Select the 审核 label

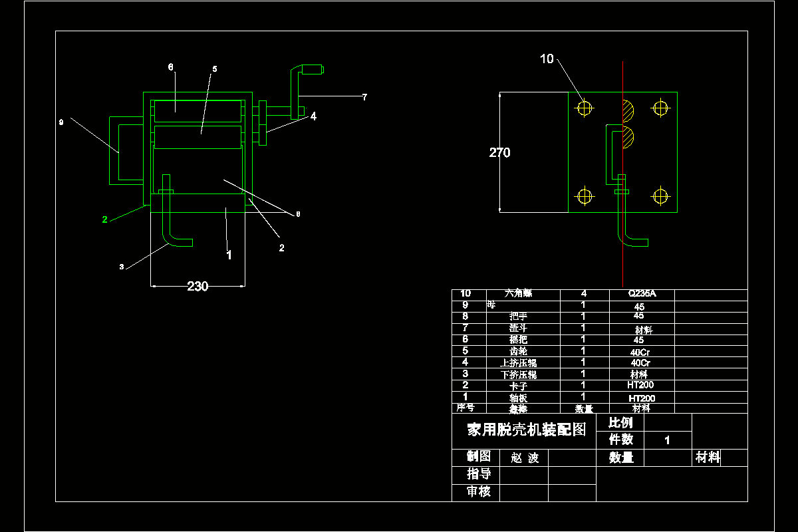pyautogui.click(x=478, y=491)
